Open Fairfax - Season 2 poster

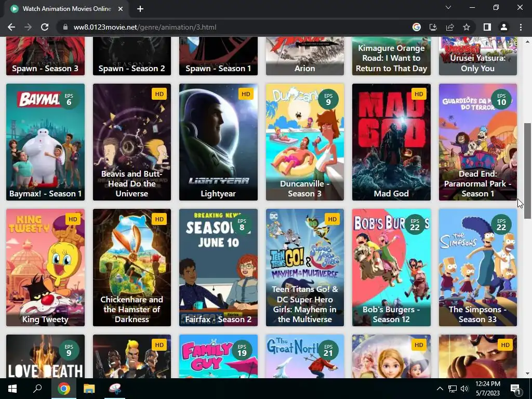218,268
